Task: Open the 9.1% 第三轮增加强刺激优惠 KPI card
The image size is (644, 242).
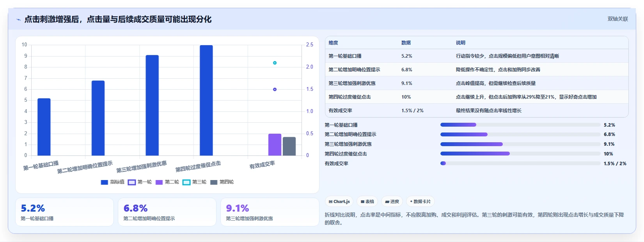Action: point(270,212)
